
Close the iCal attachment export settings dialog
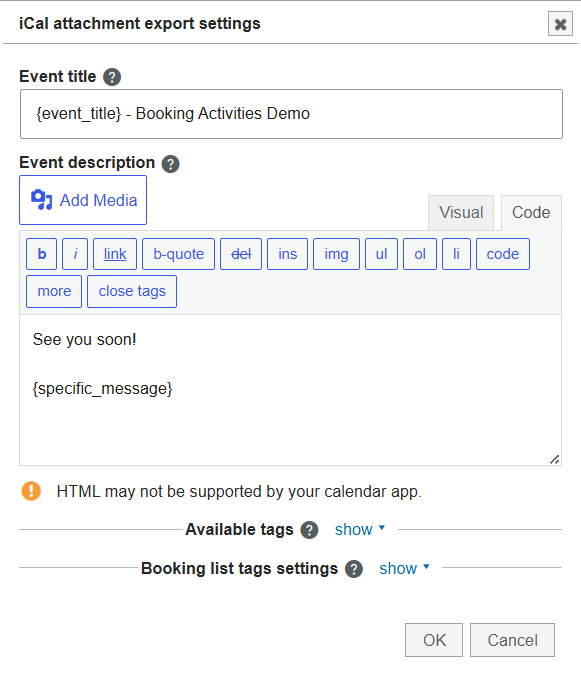(560, 24)
